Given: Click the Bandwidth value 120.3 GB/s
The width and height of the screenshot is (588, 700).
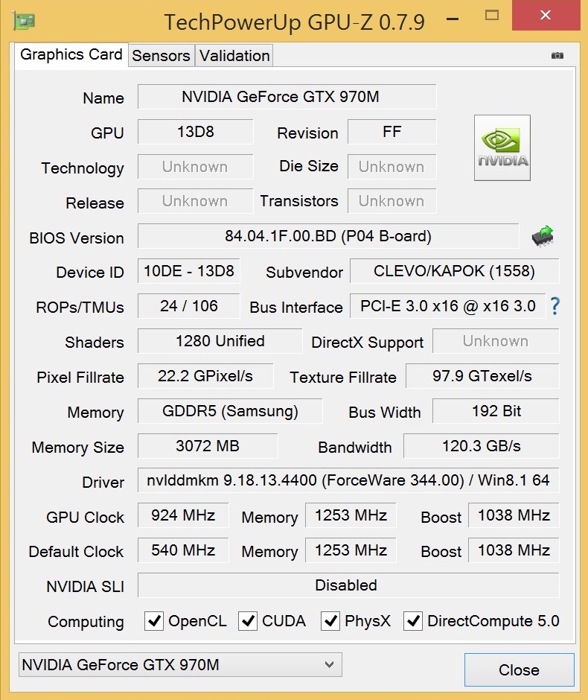Looking at the screenshot, I should 481,445.
